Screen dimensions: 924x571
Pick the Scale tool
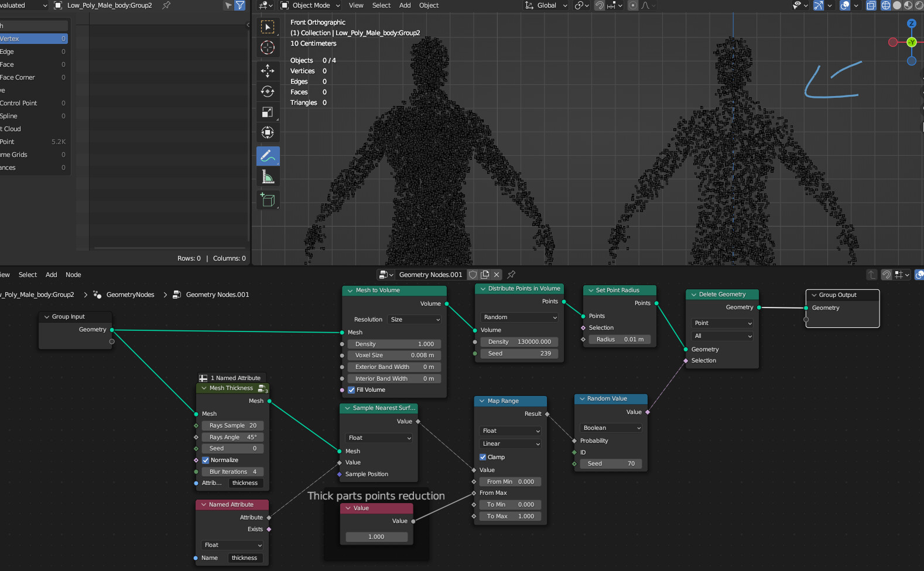(268, 112)
